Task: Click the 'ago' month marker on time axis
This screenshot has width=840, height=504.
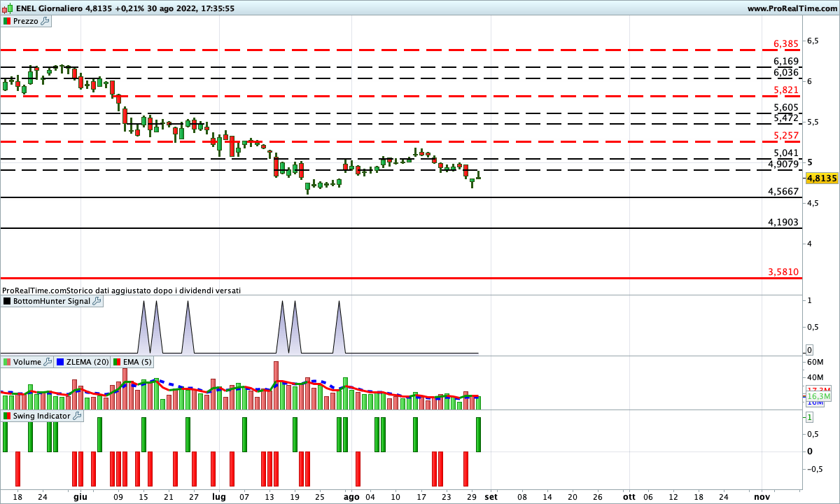Action: point(351,496)
